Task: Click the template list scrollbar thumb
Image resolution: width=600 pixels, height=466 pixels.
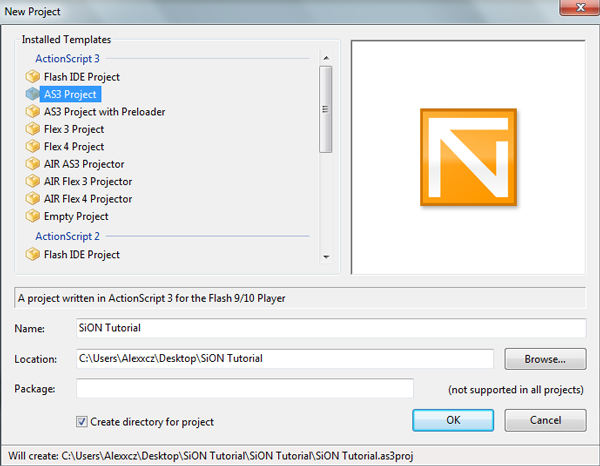Action: click(x=325, y=111)
